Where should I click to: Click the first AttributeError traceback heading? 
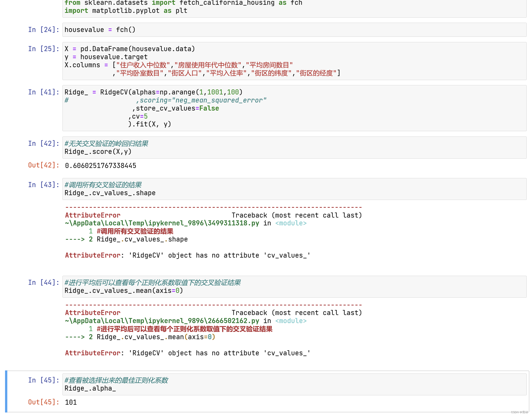93,215
